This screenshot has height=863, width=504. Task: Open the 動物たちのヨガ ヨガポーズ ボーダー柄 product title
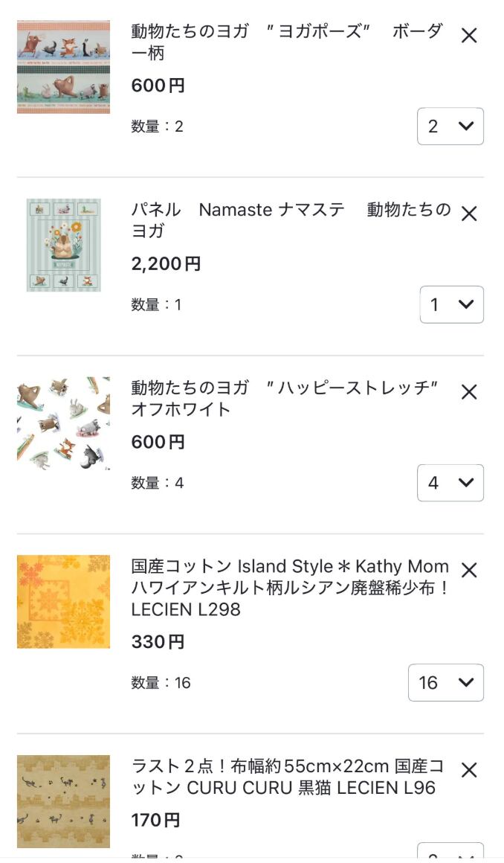click(286, 42)
